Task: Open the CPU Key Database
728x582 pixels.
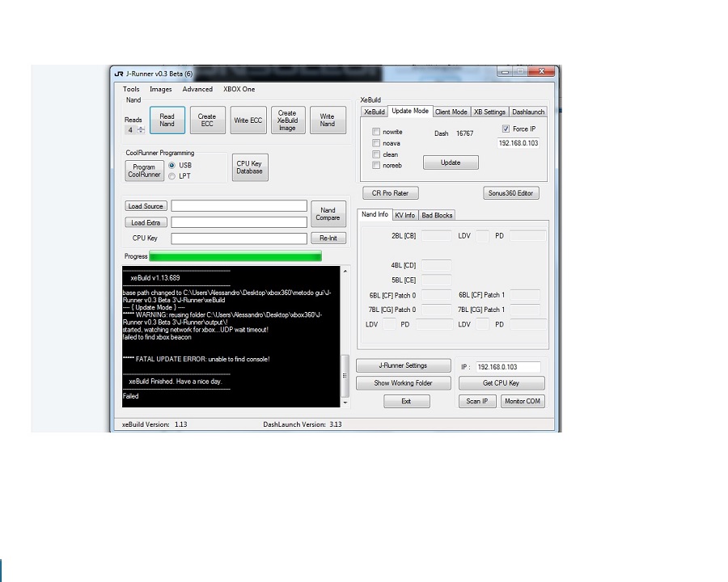Action: tap(250, 167)
